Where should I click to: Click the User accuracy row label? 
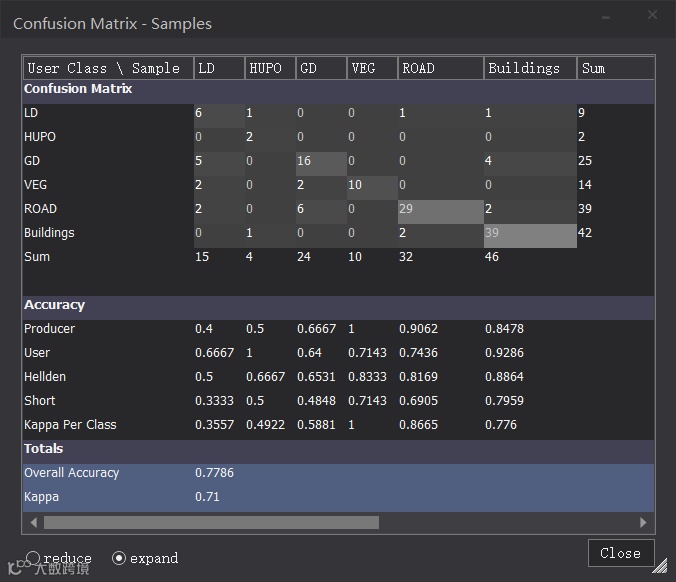coord(37,353)
